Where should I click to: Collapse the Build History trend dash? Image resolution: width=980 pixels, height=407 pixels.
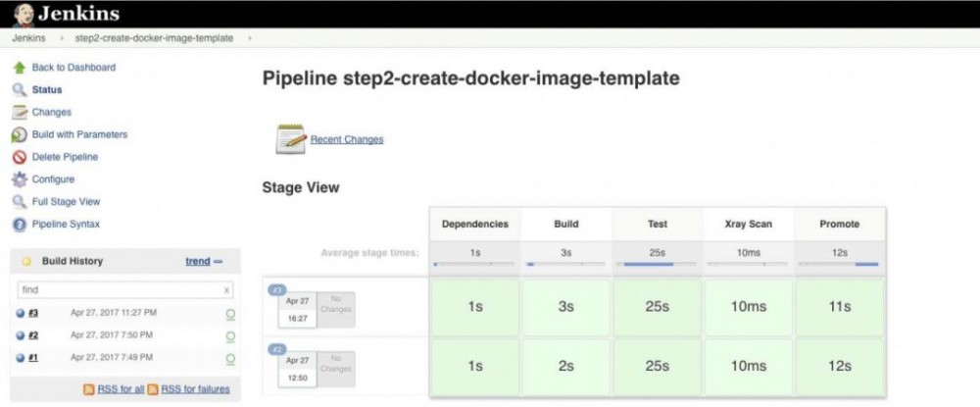coord(218,262)
